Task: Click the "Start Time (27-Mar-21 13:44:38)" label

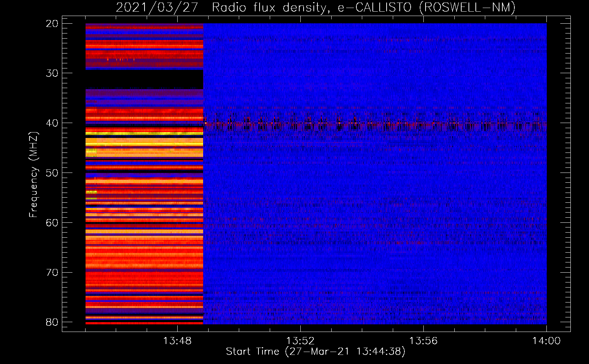Action: coord(316,352)
